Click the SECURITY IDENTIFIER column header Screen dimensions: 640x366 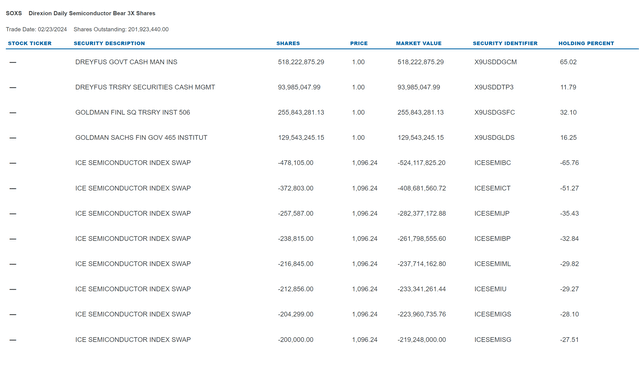tap(505, 43)
